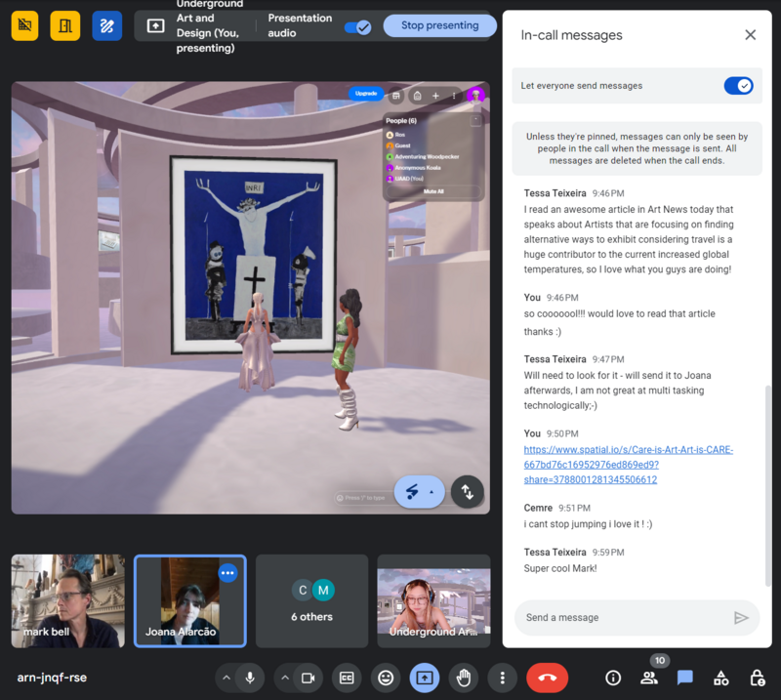
Task: Click the annotation squiggle button on presentation
Action: (x=412, y=492)
